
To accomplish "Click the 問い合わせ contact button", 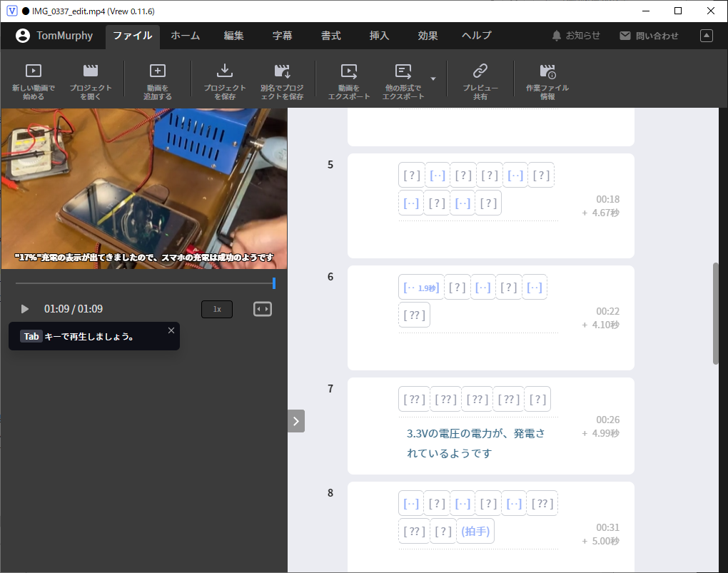I will [649, 36].
